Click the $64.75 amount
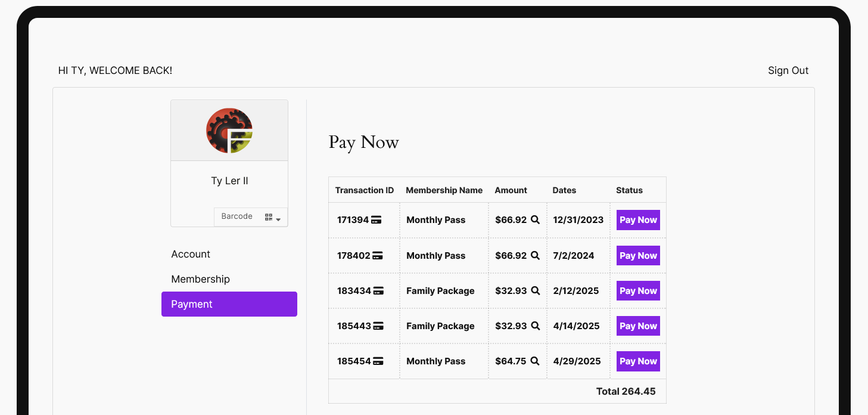 pos(511,361)
